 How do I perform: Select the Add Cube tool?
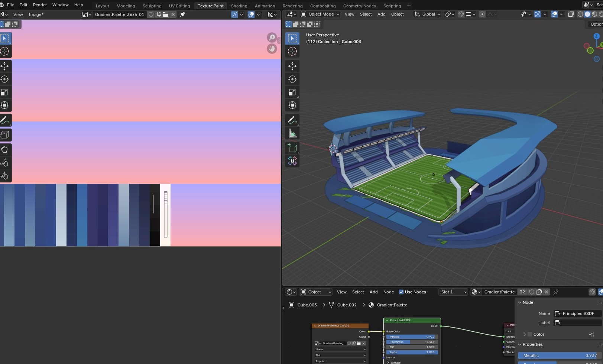(292, 148)
